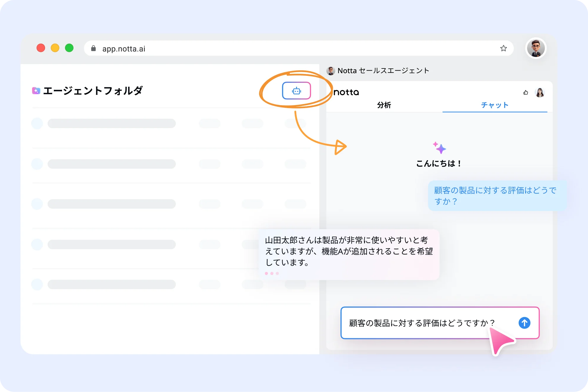Click the lock icon in address bar
The image size is (588, 392).
pos(93,48)
